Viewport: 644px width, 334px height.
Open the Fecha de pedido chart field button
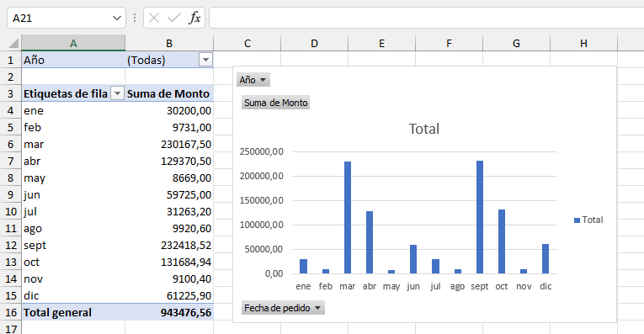(283, 308)
